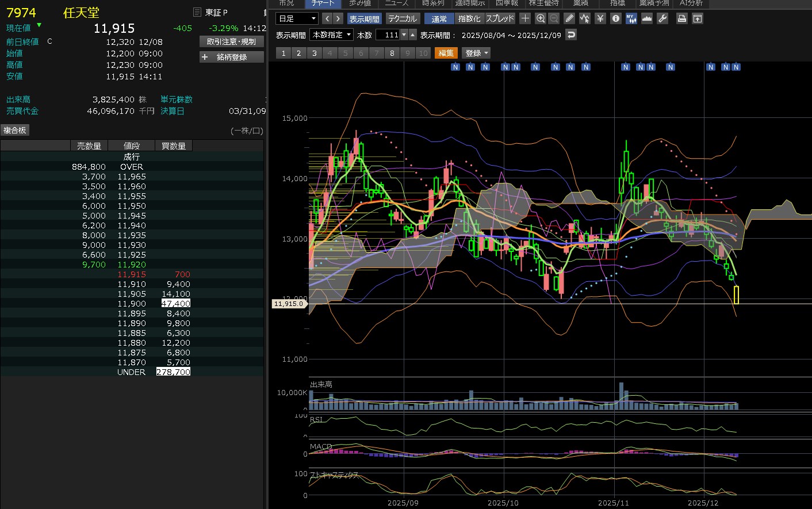Click the return arrow reset period icon
This screenshot has height=509, width=812.
click(x=570, y=35)
